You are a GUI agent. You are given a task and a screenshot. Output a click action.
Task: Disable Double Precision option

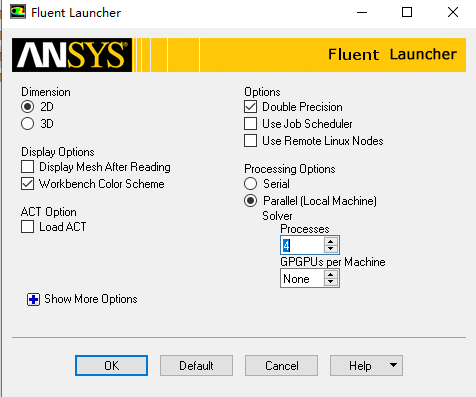click(x=250, y=107)
